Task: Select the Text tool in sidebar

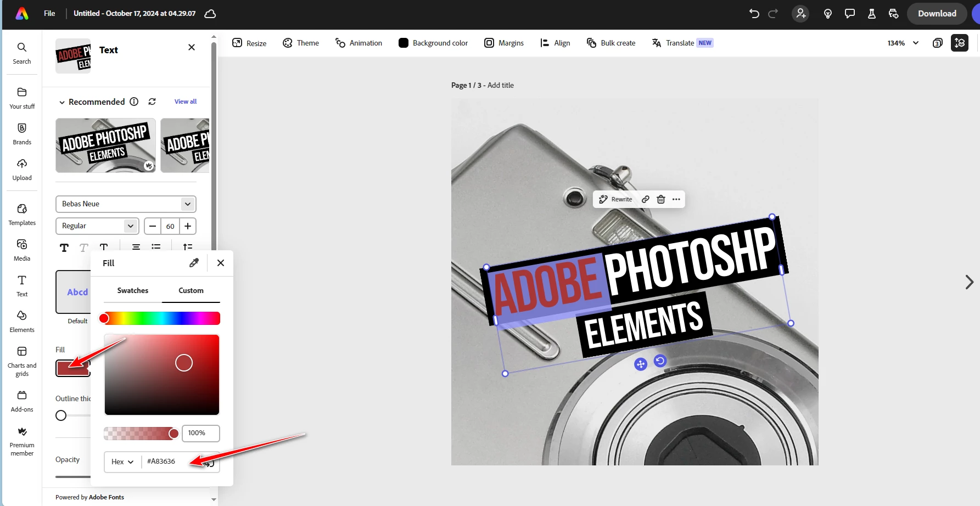Action: click(22, 286)
